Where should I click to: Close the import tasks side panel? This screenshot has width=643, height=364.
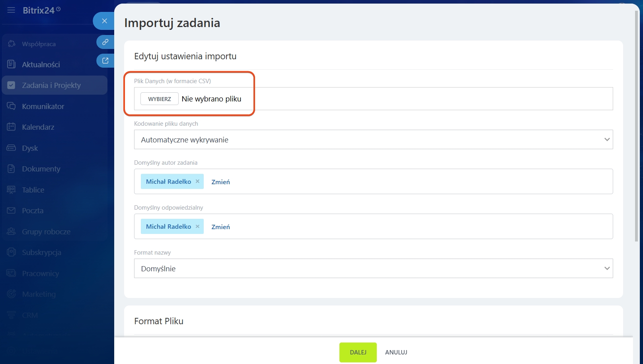click(104, 21)
